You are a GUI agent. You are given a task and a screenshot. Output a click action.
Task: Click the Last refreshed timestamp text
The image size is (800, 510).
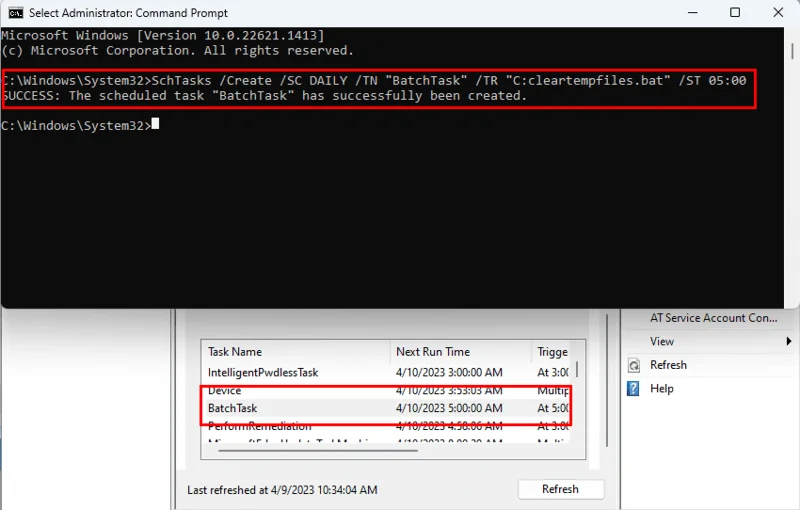(x=282, y=490)
